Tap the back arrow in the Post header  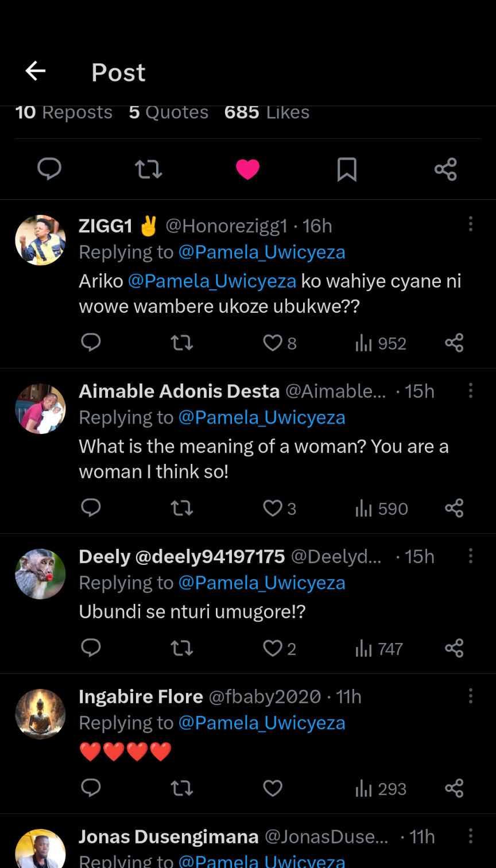pos(36,71)
